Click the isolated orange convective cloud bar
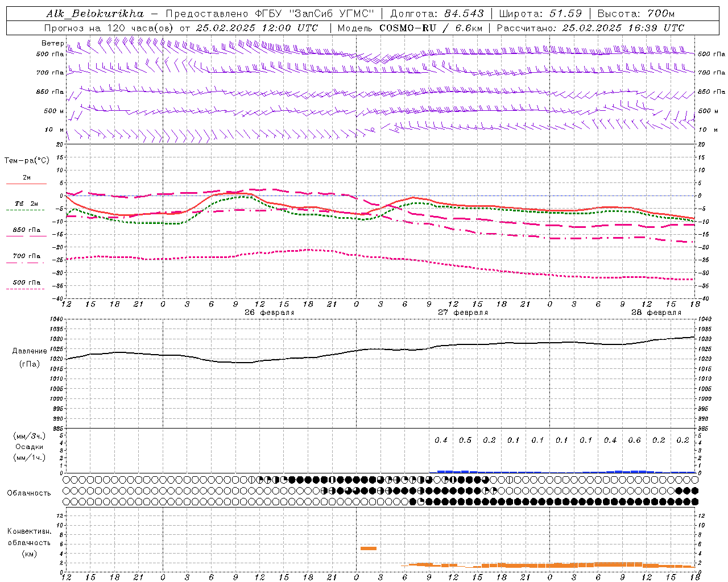Screen dimensions: 728x582 pyautogui.click(x=369, y=548)
